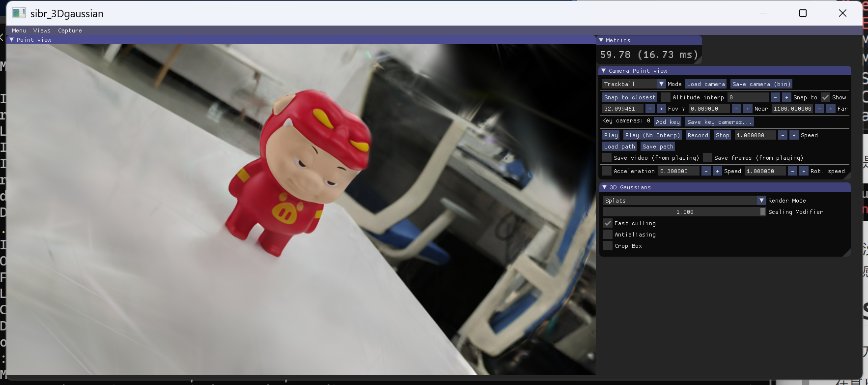Open the Menu menu
Viewport: 868px width, 385px height.
(19, 30)
